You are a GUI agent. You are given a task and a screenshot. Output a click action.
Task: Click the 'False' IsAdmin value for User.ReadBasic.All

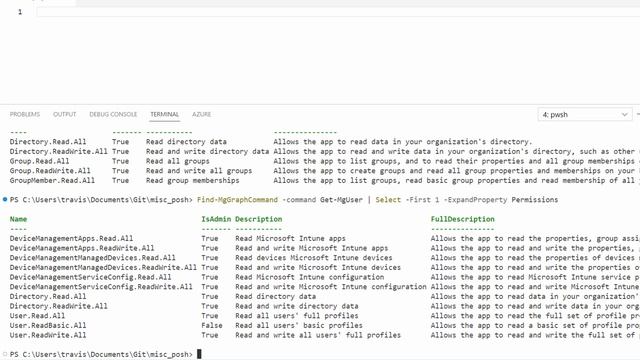click(x=212, y=326)
